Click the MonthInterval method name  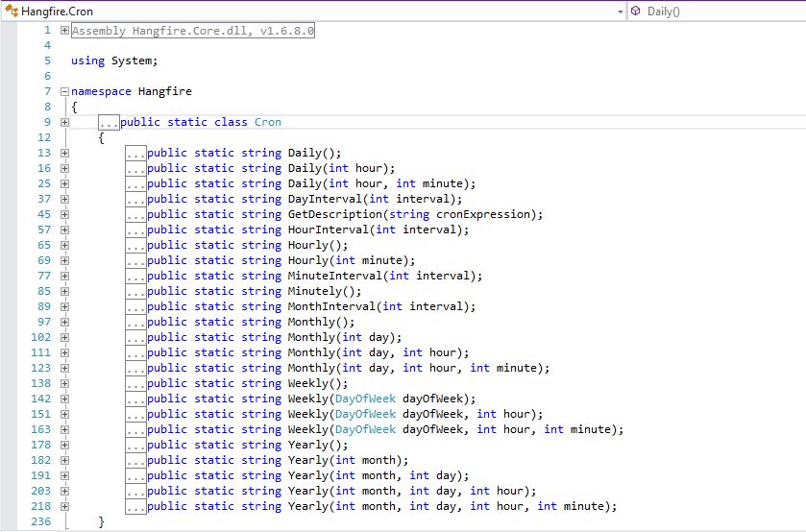(331, 307)
